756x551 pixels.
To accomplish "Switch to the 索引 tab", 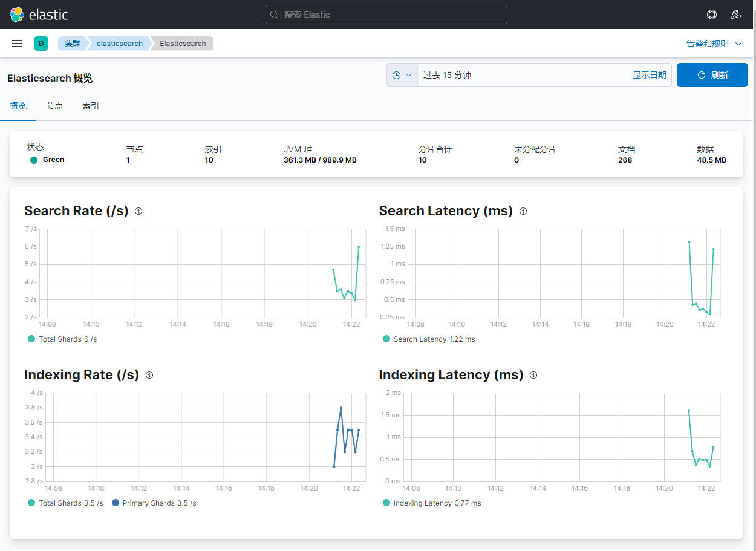I will tap(91, 106).
